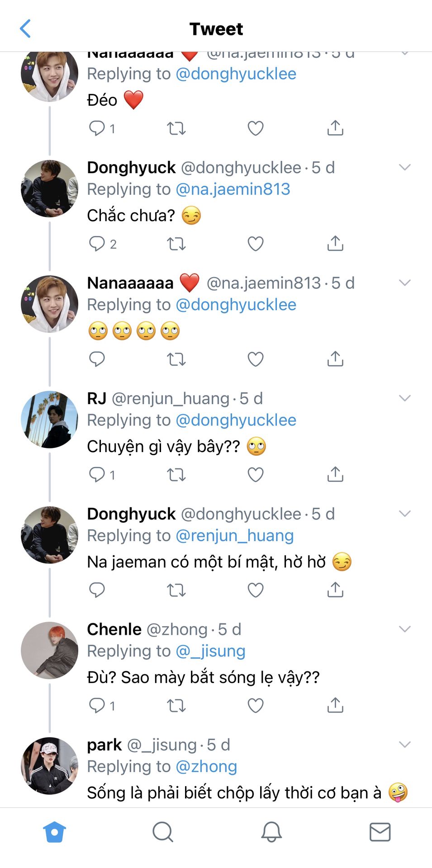The height and width of the screenshot is (868, 432).
Task: Go to the Home tab
Action: click(55, 831)
